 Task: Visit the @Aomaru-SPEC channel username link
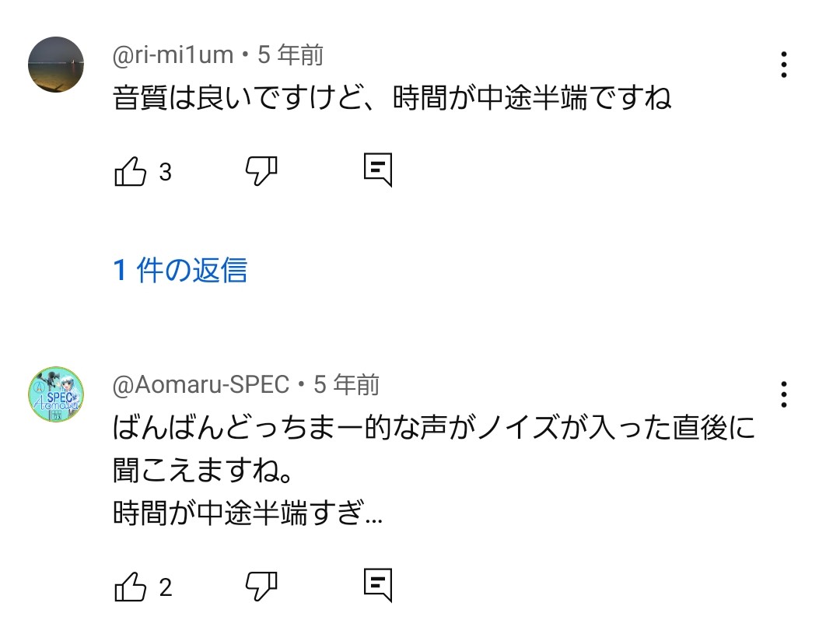click(201, 385)
